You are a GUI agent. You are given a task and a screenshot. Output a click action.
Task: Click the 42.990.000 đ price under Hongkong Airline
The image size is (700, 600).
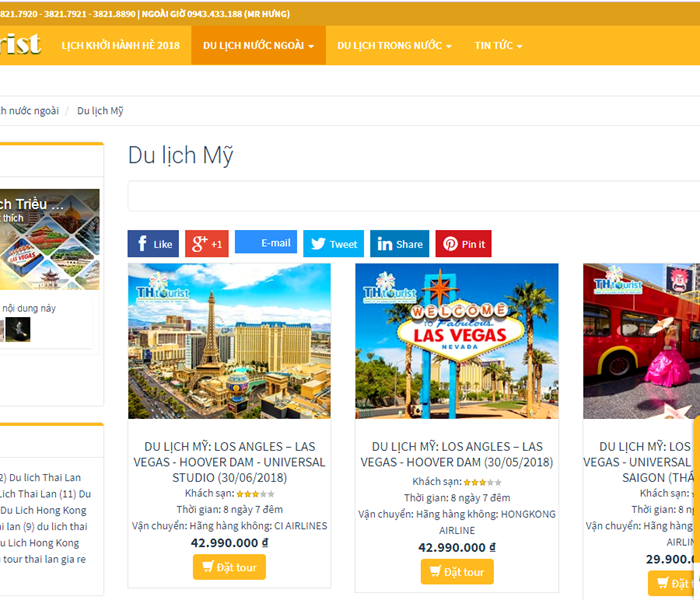(457, 547)
